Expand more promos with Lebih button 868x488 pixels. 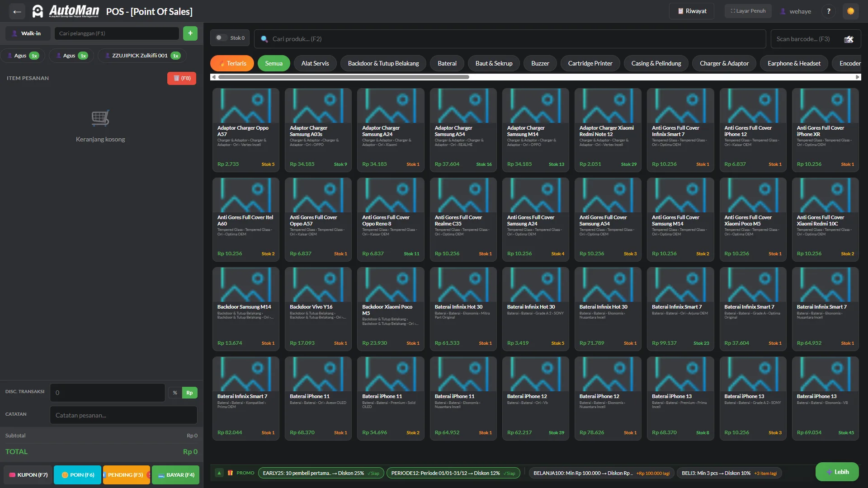coord(837,472)
